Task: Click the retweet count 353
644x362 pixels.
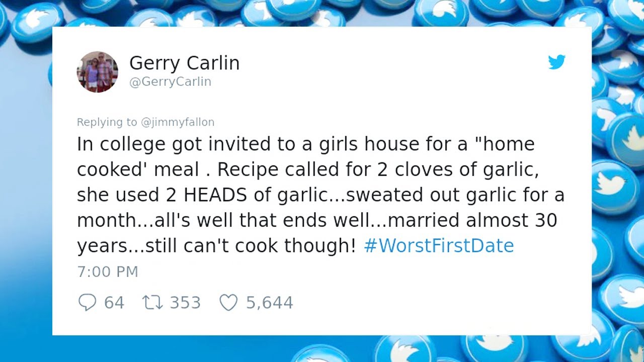Action: tap(185, 303)
